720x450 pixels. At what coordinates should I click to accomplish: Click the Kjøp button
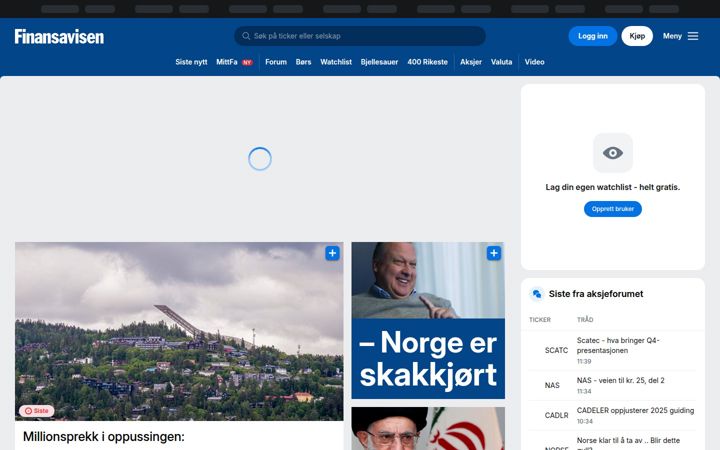coord(637,36)
